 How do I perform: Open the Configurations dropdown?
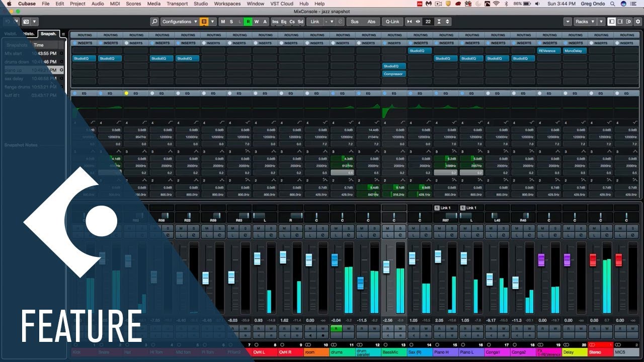point(180,22)
